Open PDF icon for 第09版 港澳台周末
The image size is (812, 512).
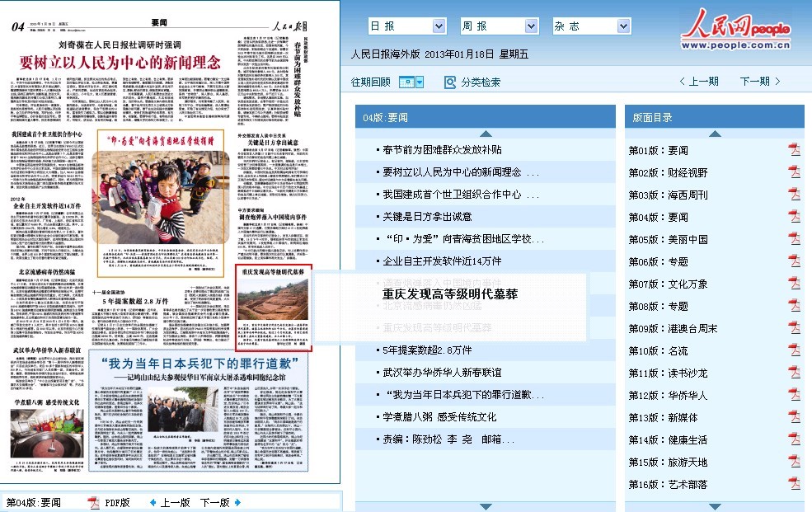click(794, 327)
